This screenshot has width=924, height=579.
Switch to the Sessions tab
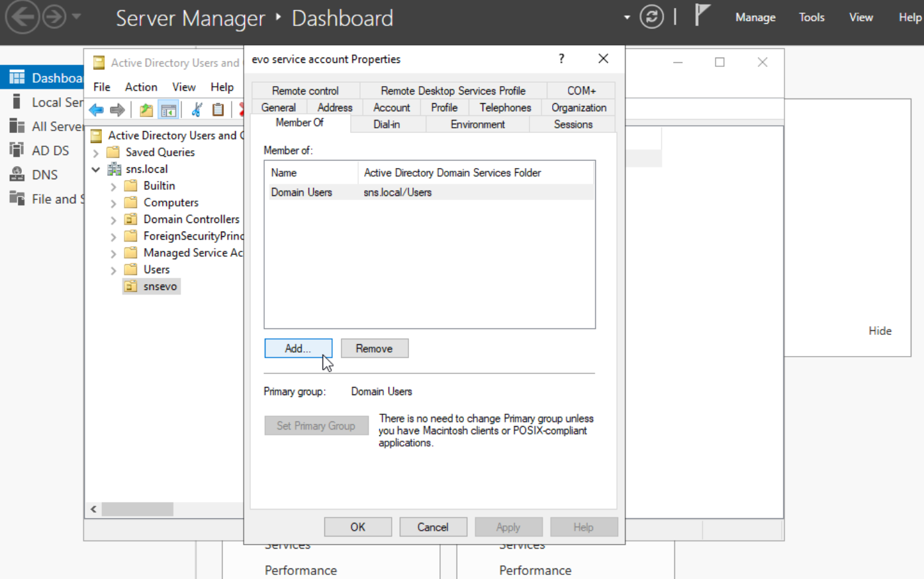click(573, 124)
